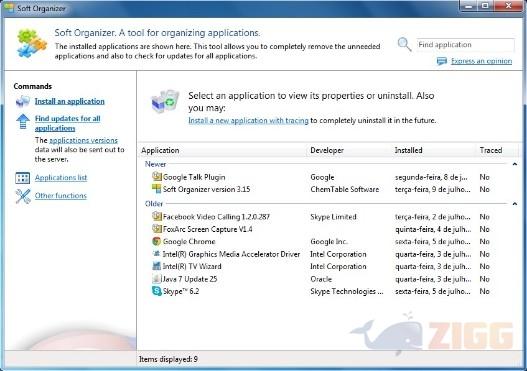Click the title bar Soft Organizer icon
527x371 pixels.
[x=8, y=8]
